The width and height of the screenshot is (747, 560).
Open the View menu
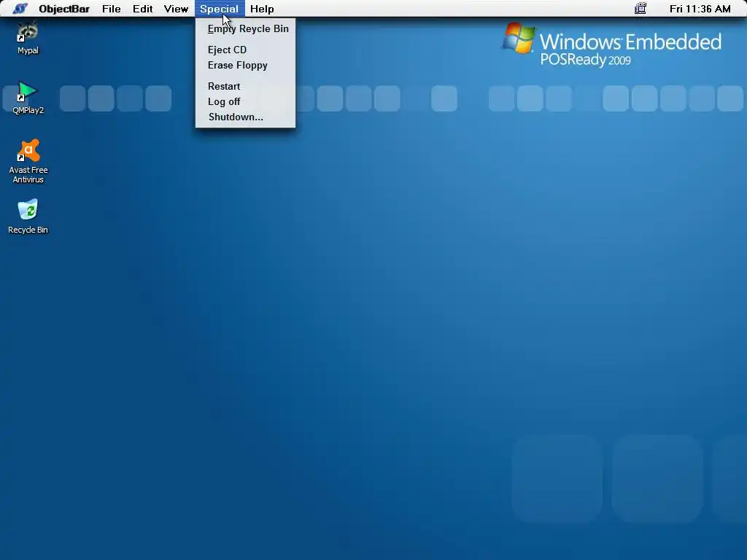176,9
